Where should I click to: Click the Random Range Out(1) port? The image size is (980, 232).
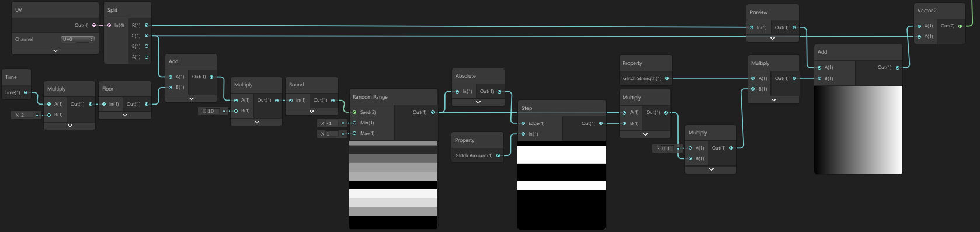433,112
